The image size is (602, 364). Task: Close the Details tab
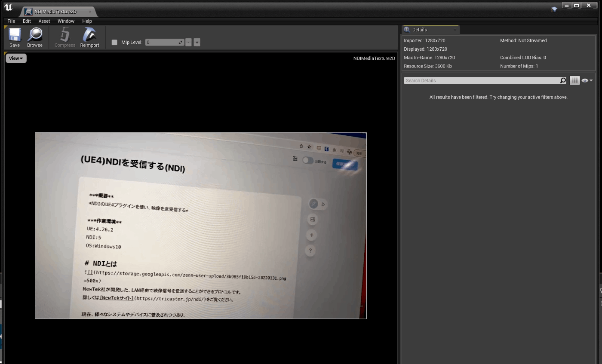[x=455, y=30]
